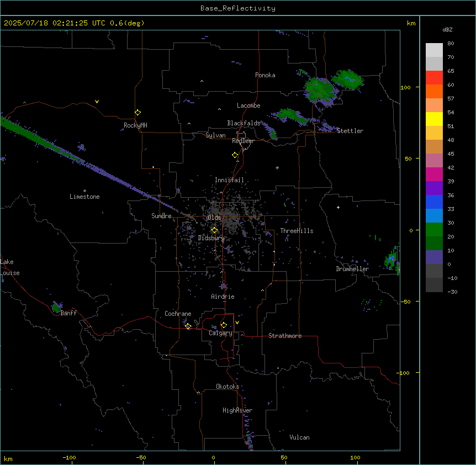Click the yellow diamond marker above Calgary
Viewport: 476px width, 465px height.
(x=224, y=325)
